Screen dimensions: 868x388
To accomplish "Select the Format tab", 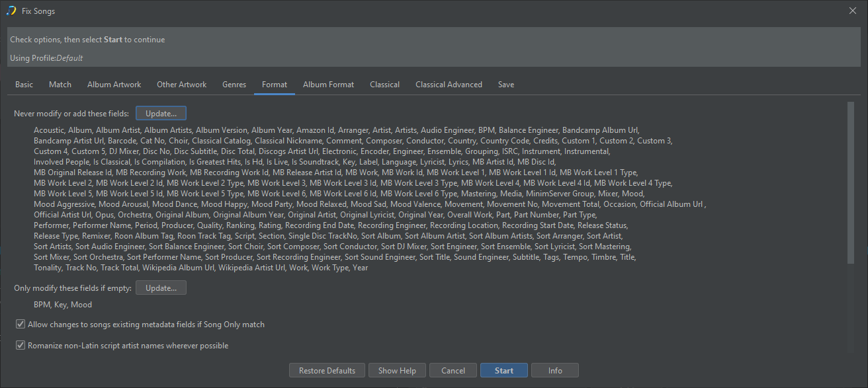I will pyautogui.click(x=275, y=85).
